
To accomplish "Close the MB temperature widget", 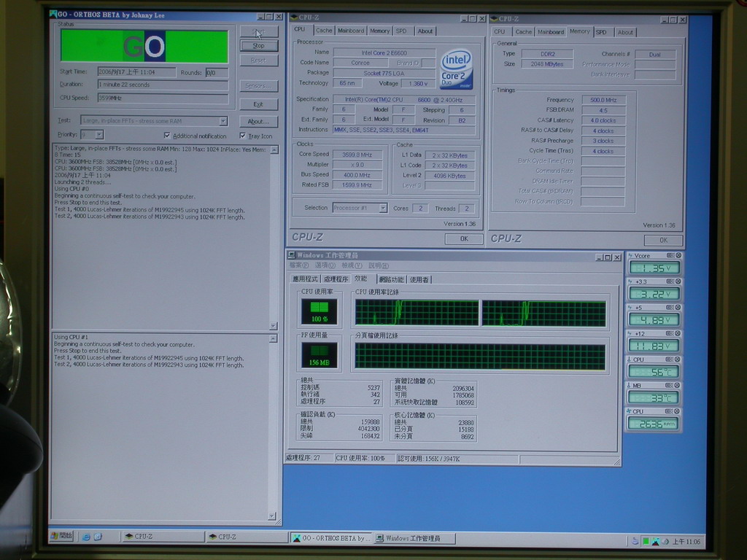I will (x=678, y=385).
